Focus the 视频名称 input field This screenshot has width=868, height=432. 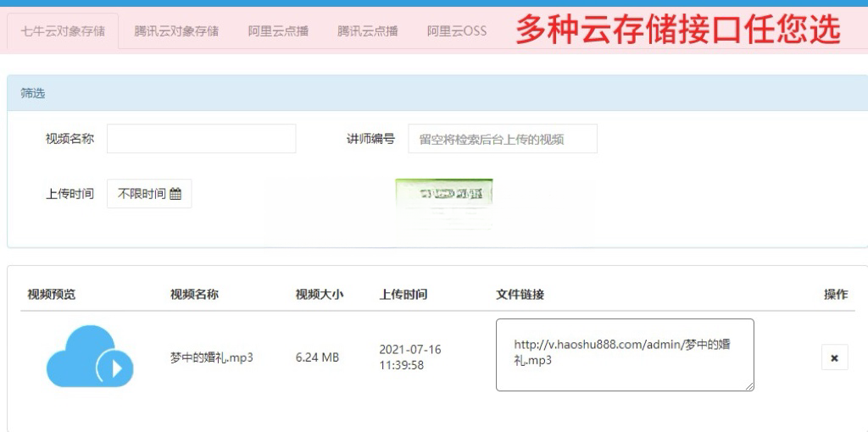[x=202, y=139]
